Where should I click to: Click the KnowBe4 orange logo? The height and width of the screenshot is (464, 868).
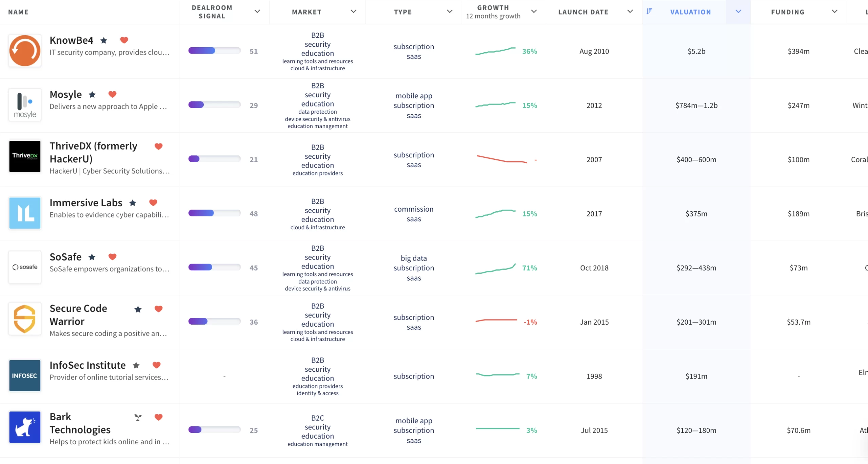click(x=25, y=51)
